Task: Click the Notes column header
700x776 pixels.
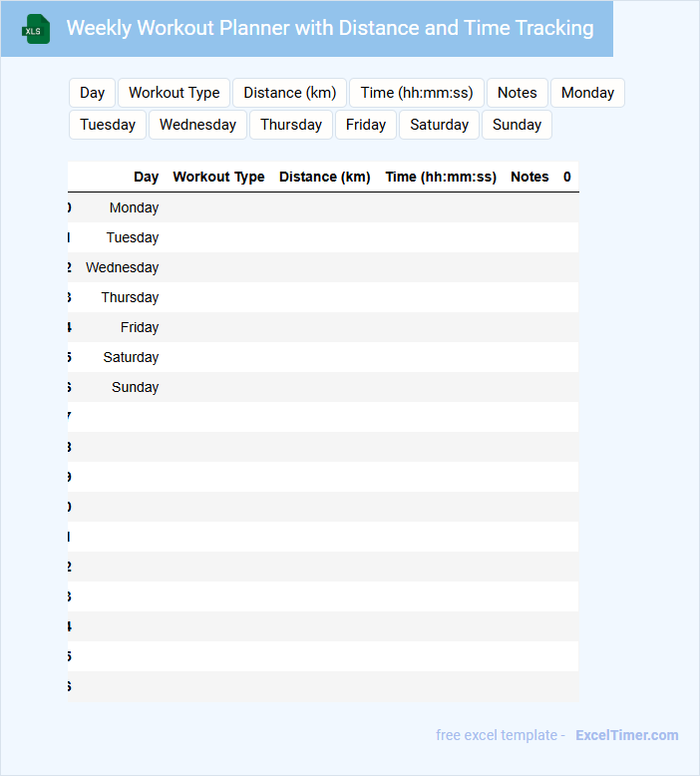Action: point(529,177)
